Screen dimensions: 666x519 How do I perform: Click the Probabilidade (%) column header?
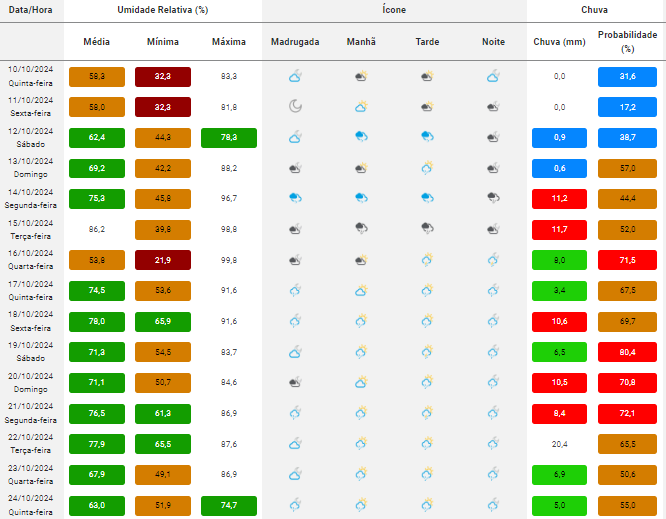pos(627,41)
